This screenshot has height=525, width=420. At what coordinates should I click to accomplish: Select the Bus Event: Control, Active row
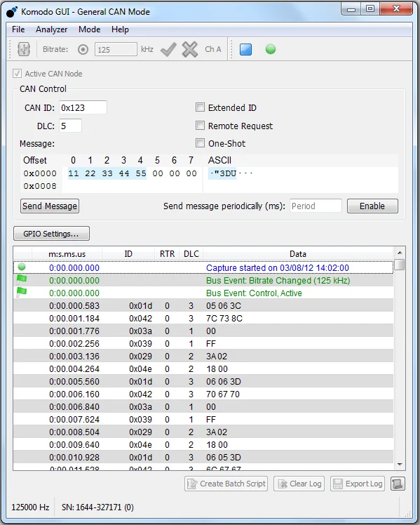[203, 293]
